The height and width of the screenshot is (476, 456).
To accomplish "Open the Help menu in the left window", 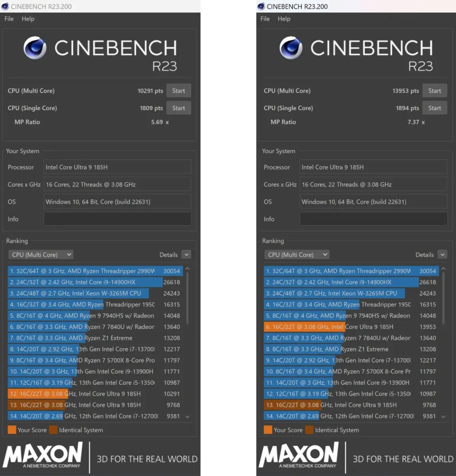I will click(x=28, y=19).
